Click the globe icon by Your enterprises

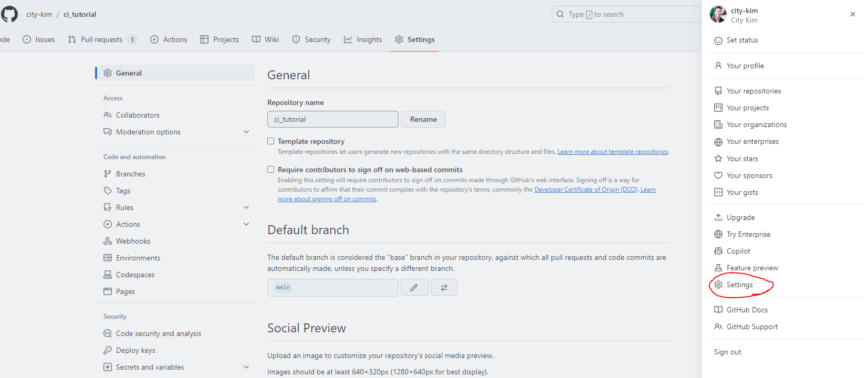tap(718, 142)
